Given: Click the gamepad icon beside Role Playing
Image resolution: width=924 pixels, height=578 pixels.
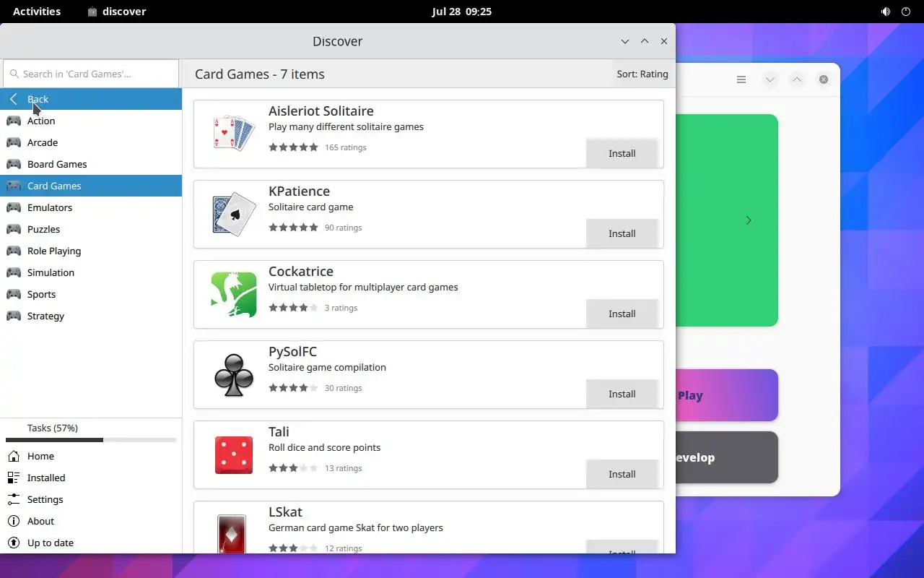Looking at the screenshot, I should [x=14, y=251].
